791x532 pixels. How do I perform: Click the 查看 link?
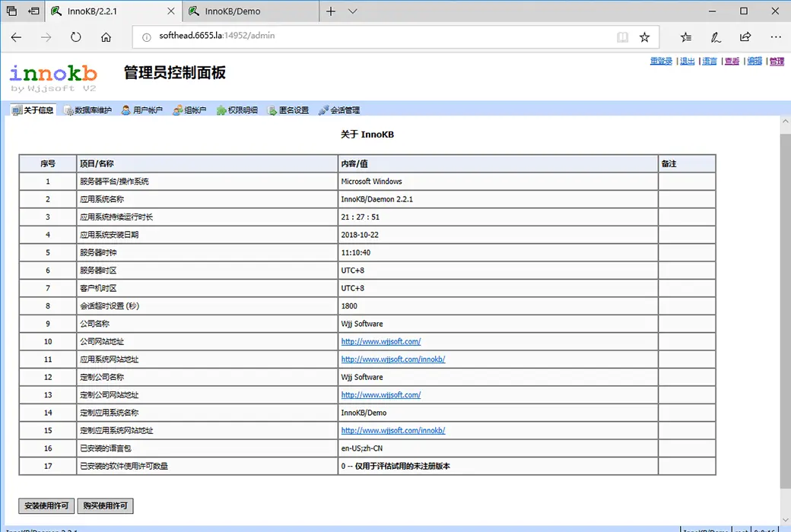point(732,61)
